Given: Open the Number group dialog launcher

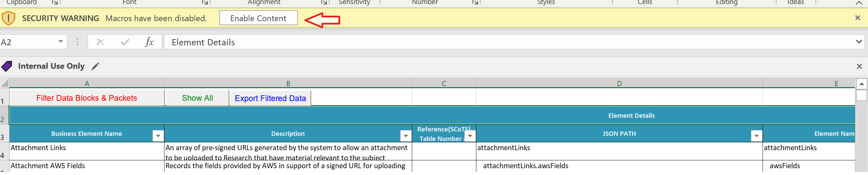Looking at the screenshot, I should click(475, 2).
